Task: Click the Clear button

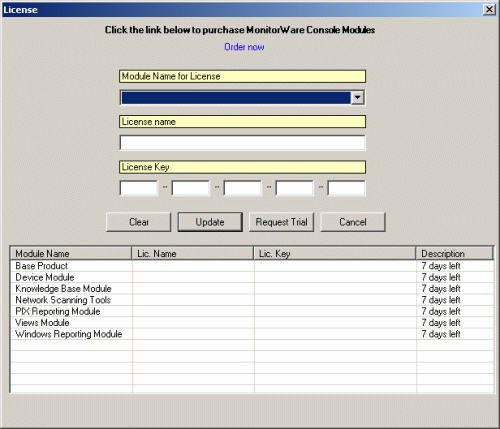Action: pos(139,222)
